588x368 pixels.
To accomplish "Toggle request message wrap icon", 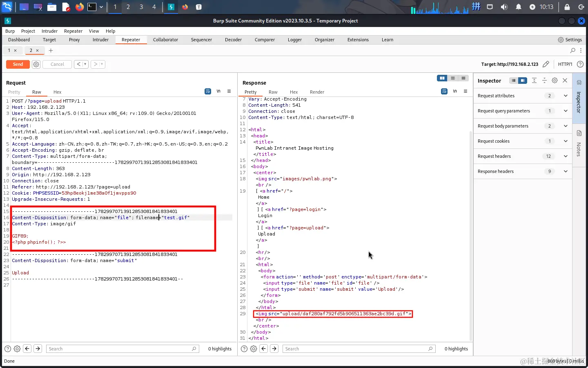I will pos(208,91).
